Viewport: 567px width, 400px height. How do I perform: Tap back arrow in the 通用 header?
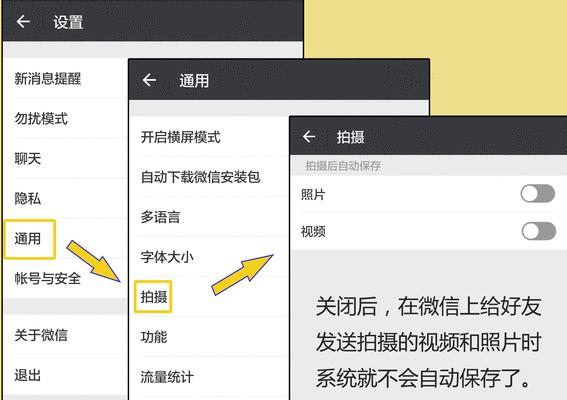[149, 80]
